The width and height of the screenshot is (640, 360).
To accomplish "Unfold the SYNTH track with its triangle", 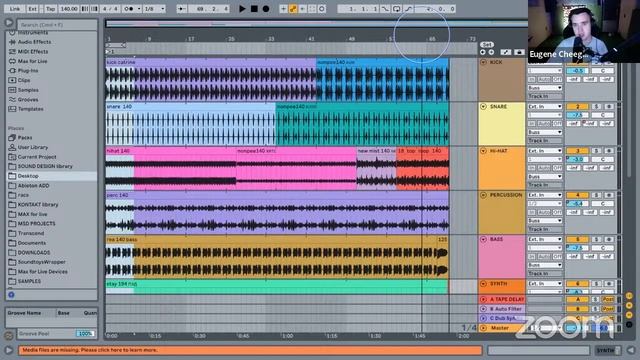I will tap(483, 284).
